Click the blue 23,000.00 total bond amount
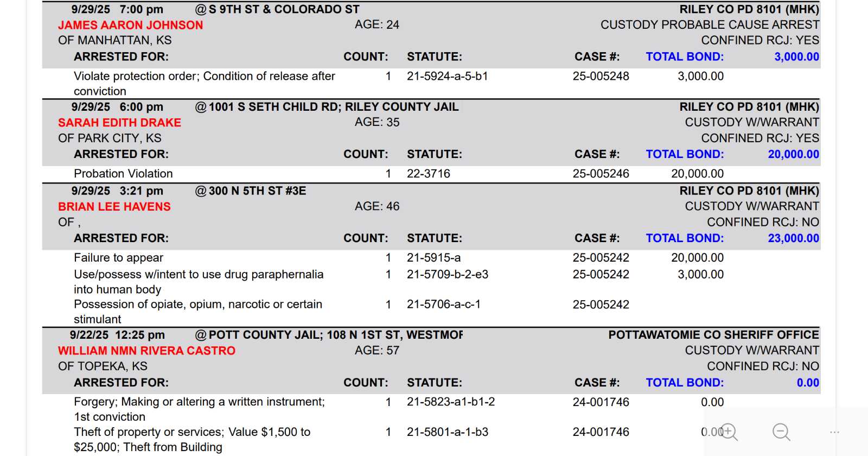Viewport: 868px width, 456px height. [x=793, y=238]
